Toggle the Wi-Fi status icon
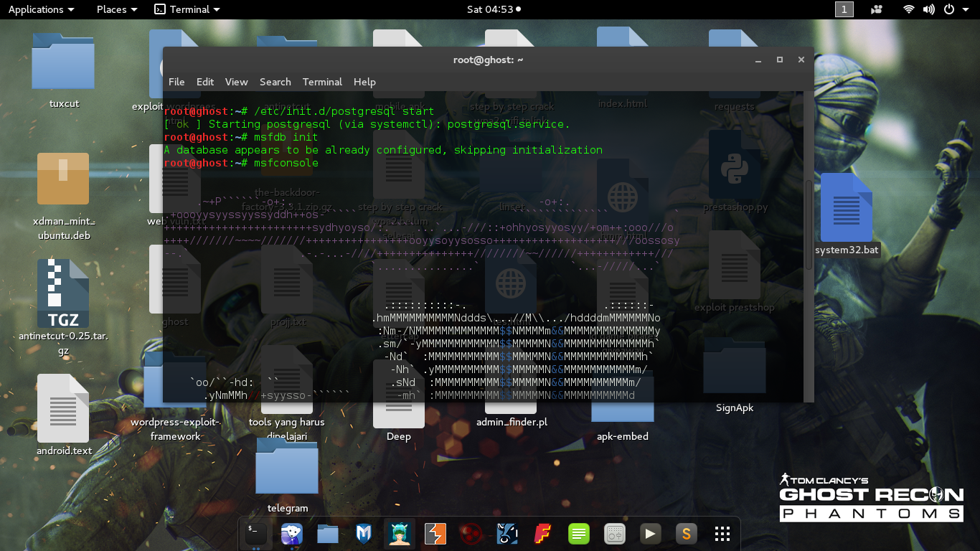Viewport: 980px width, 551px height. click(x=908, y=9)
